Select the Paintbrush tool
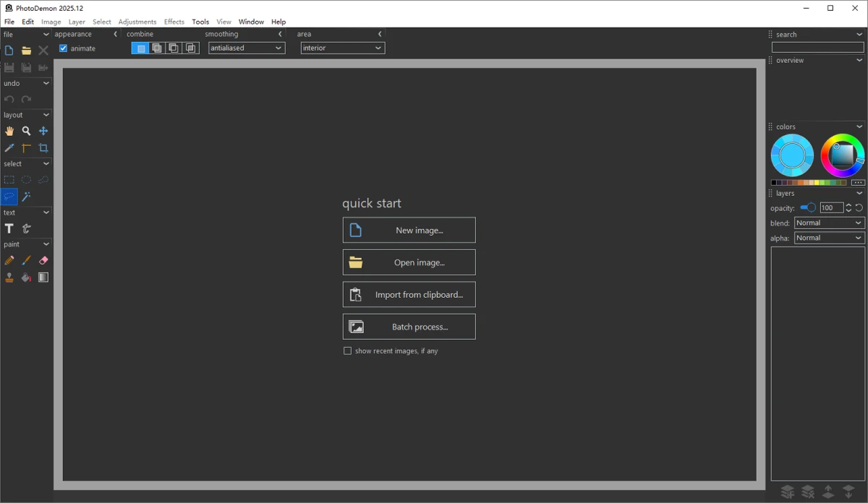The height and width of the screenshot is (503, 868). (x=26, y=260)
